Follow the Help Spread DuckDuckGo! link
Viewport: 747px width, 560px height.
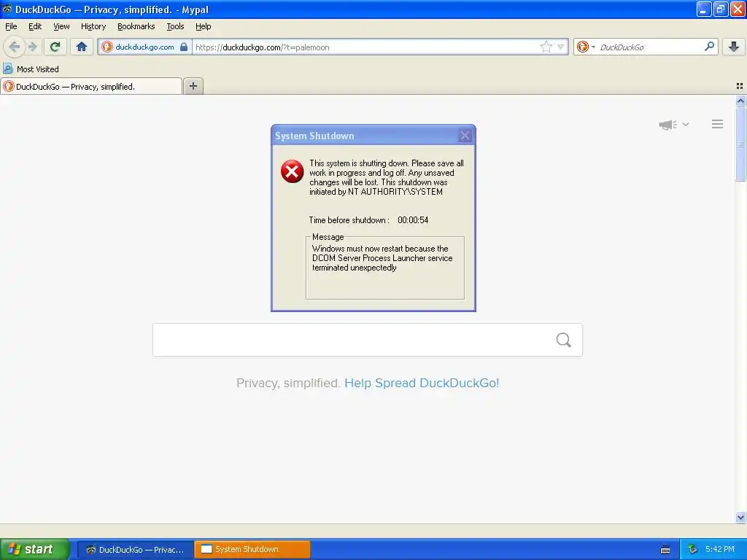click(422, 383)
